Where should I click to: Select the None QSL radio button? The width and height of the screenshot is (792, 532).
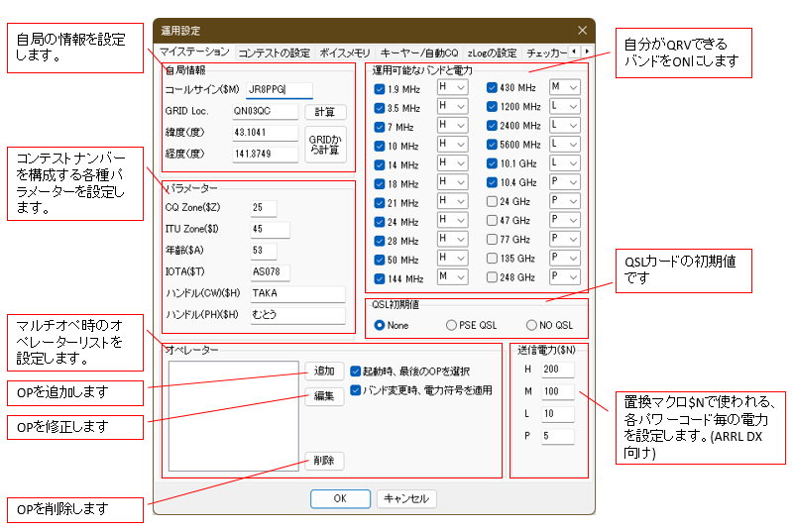click(x=380, y=326)
